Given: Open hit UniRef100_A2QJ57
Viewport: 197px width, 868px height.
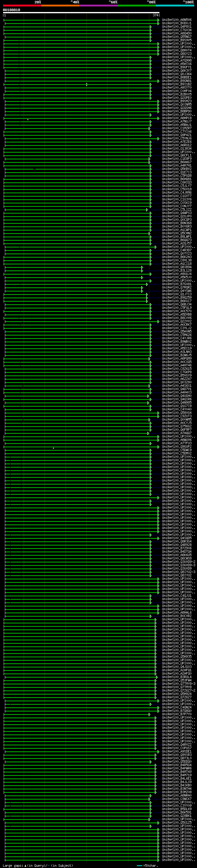Looking at the screenshot, I should tap(177, 243).
